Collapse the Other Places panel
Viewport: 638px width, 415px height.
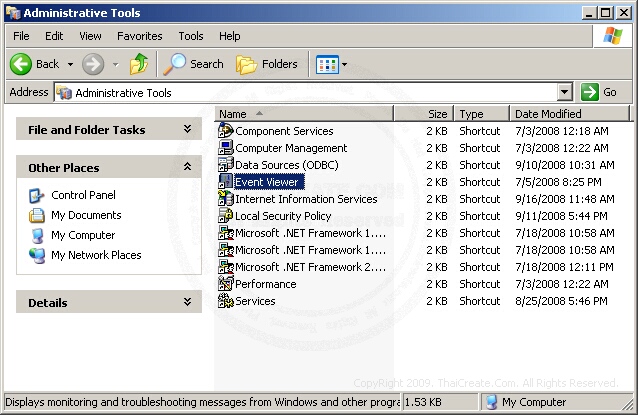tap(187, 166)
